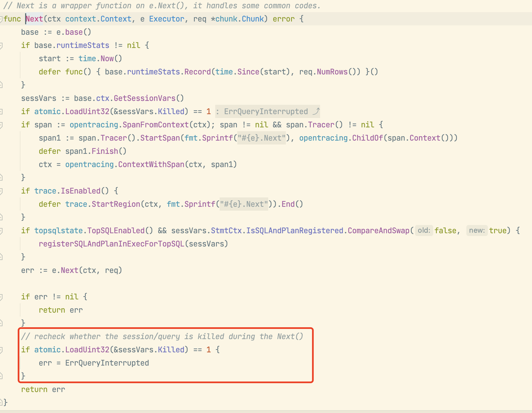The image size is (532, 413).
Task: Collapse the opentracing.SpanFromContext if-block
Action: 1,125
